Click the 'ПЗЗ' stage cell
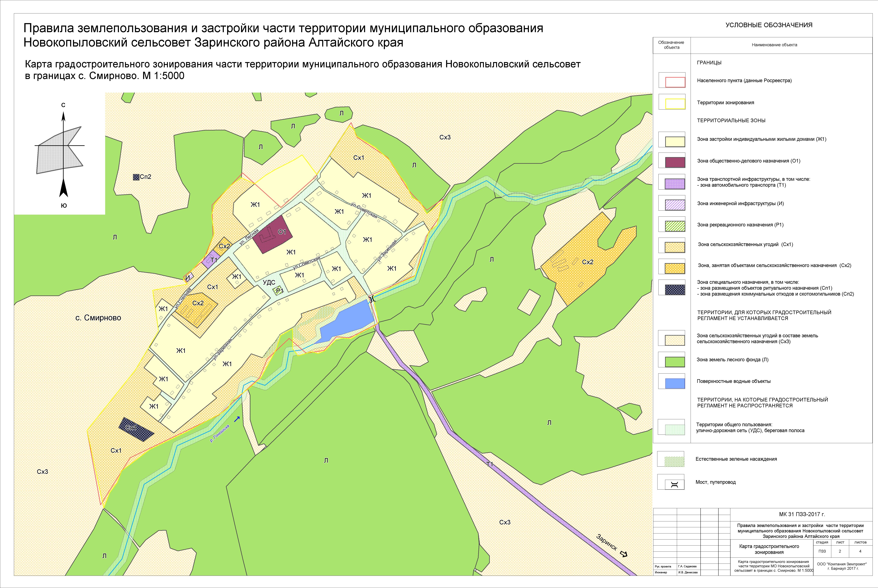This screenshot has width=878, height=588. click(x=822, y=551)
